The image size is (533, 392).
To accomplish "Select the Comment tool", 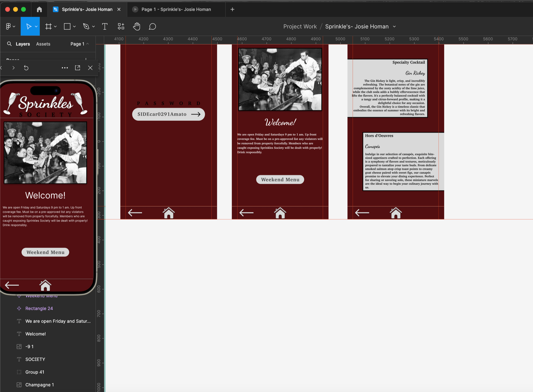I will click(x=152, y=26).
